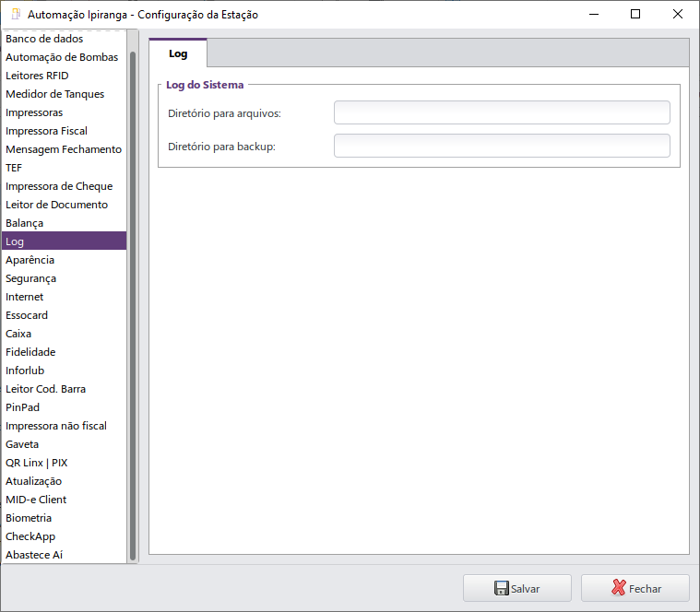
Task: Open Mensagem Fechamento section
Action: pyautogui.click(x=65, y=149)
